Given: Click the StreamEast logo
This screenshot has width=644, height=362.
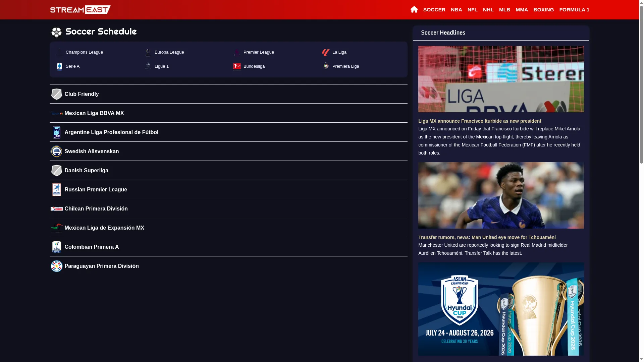Looking at the screenshot, I should click(80, 10).
